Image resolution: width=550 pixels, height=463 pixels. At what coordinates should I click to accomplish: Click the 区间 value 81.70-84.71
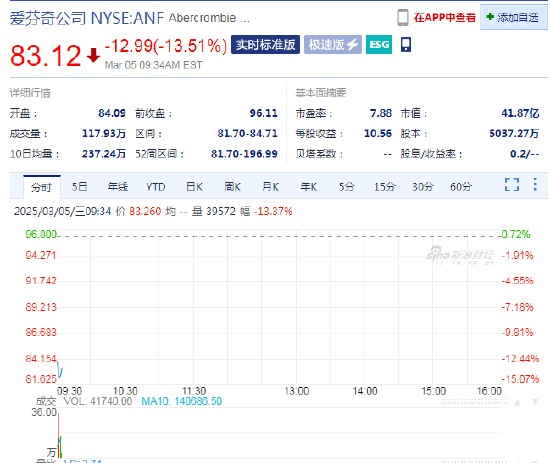click(x=247, y=134)
